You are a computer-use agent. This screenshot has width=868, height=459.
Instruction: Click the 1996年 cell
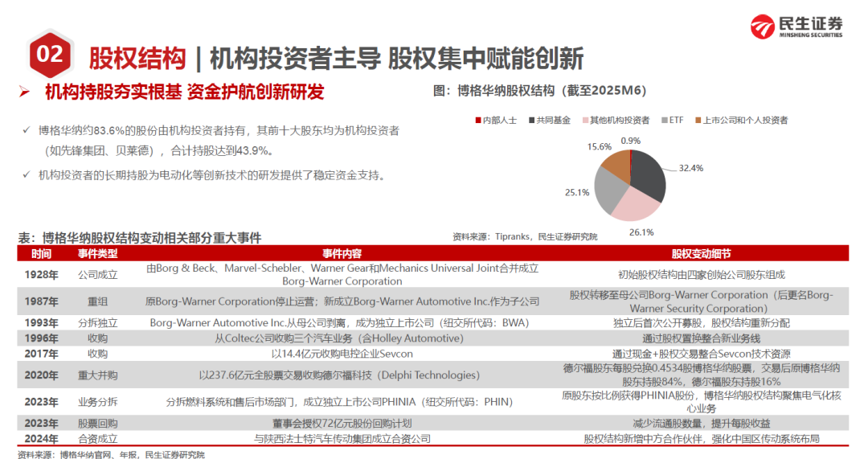(41, 338)
